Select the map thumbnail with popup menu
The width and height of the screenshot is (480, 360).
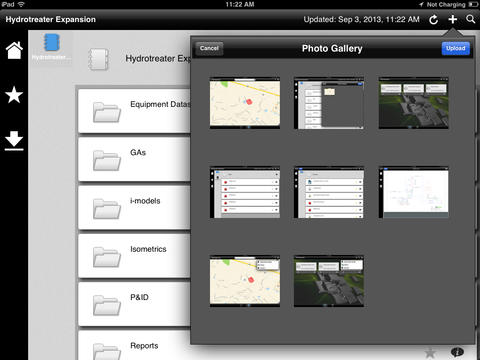coord(245,281)
